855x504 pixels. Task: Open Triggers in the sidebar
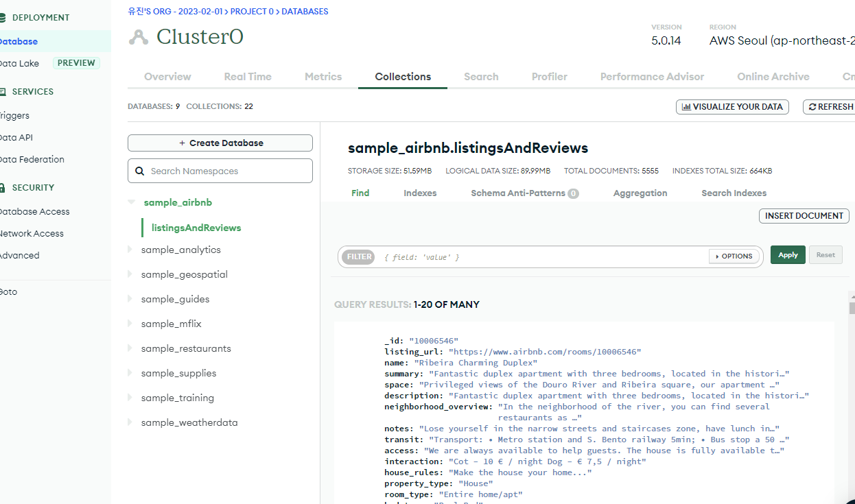click(x=14, y=115)
